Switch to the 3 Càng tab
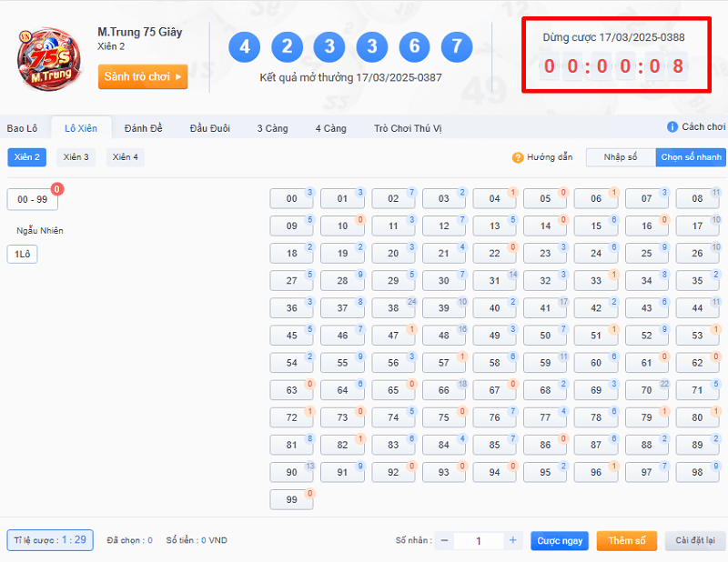 click(272, 127)
